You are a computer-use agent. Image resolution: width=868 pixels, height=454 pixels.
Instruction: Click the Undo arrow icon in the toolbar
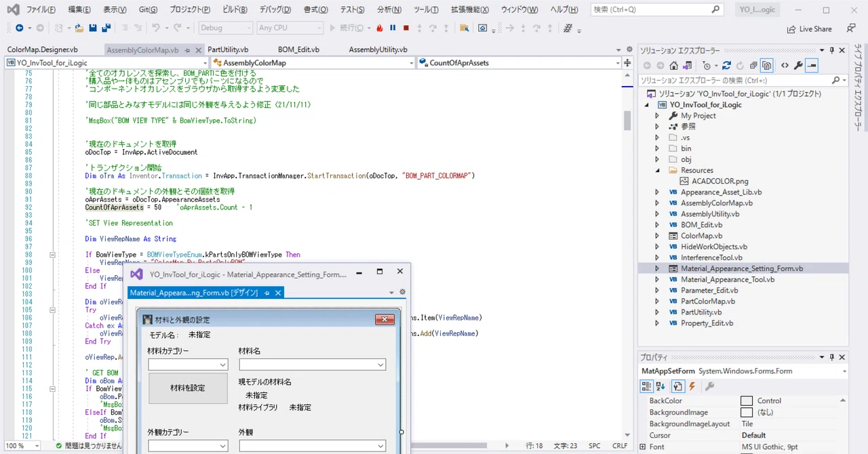(156, 28)
